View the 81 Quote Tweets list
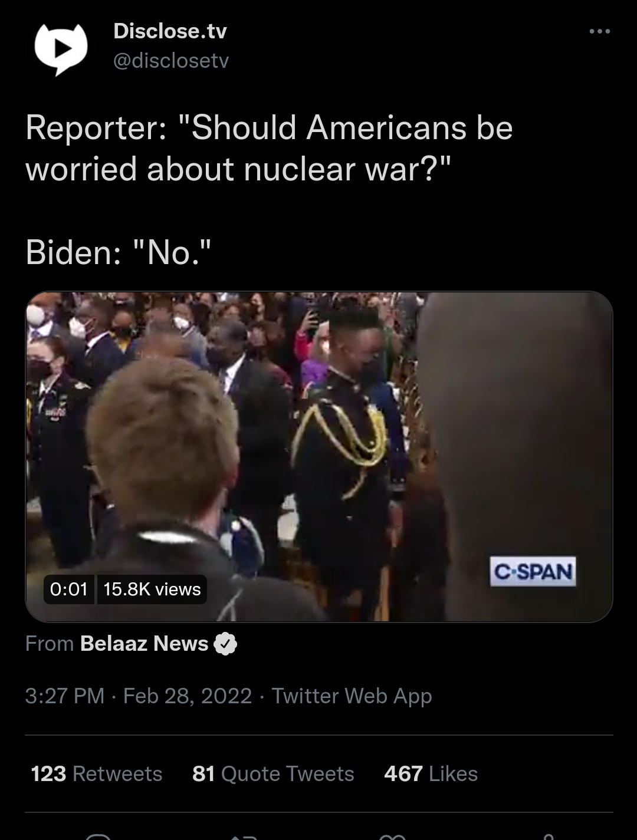637x840 pixels. 273,773
